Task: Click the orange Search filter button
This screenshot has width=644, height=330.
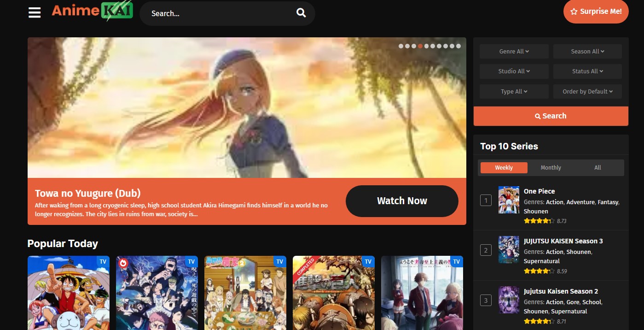Action: pos(551,116)
